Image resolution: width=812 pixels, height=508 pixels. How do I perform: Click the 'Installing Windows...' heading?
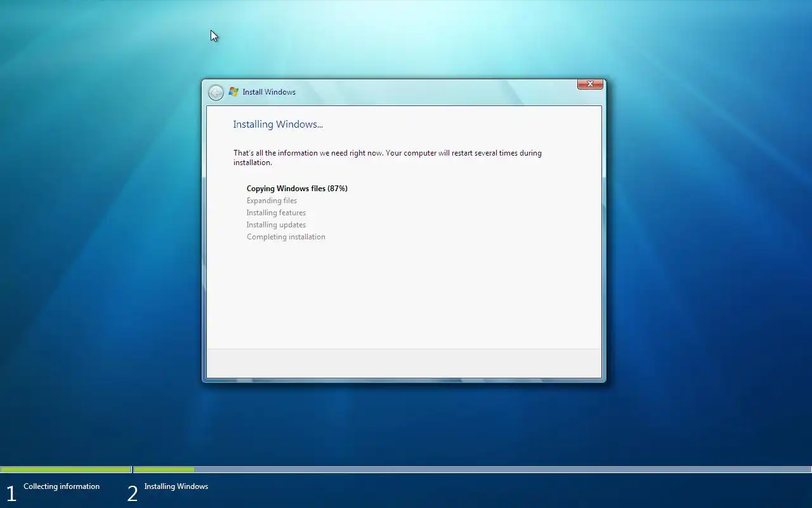point(278,124)
